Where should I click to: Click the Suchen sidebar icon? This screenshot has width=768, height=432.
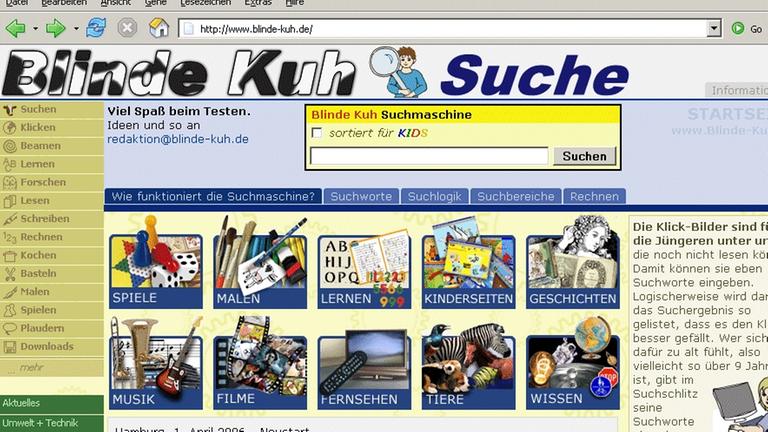pyautogui.click(x=9, y=110)
